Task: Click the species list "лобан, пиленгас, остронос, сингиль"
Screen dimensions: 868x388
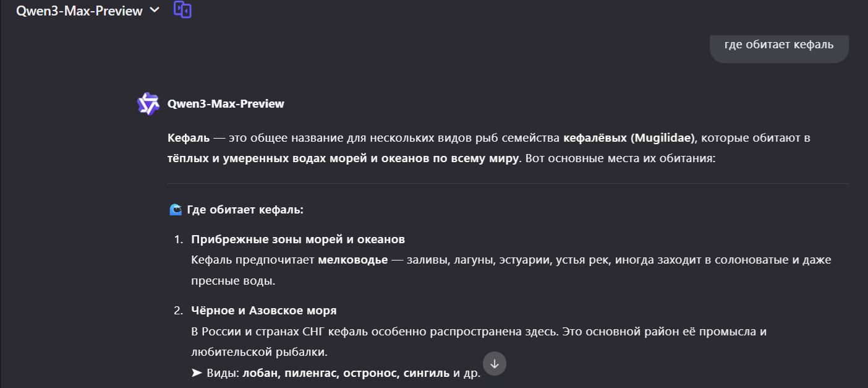Action: click(x=346, y=373)
